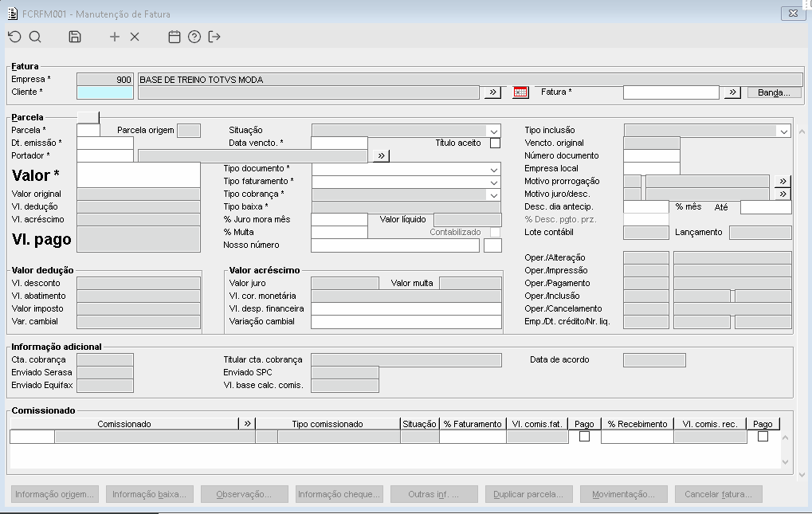Click the magnifier search icon in toolbar

[35, 37]
